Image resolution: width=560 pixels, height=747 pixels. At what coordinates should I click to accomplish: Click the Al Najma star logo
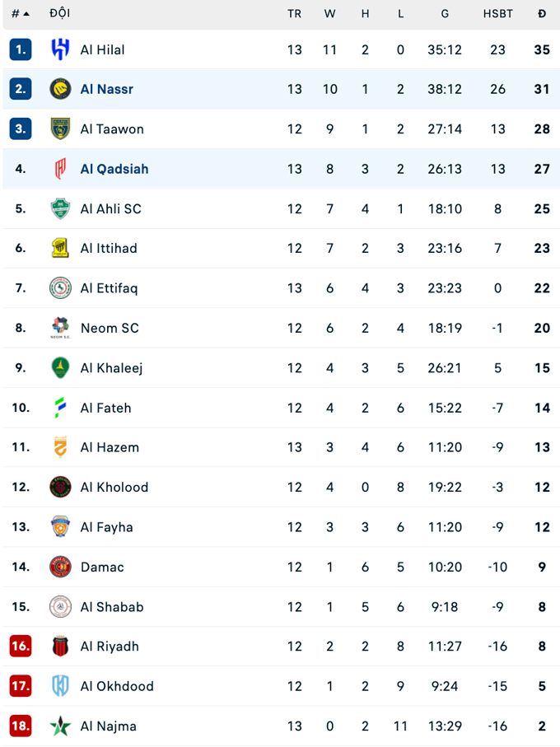click(x=60, y=726)
